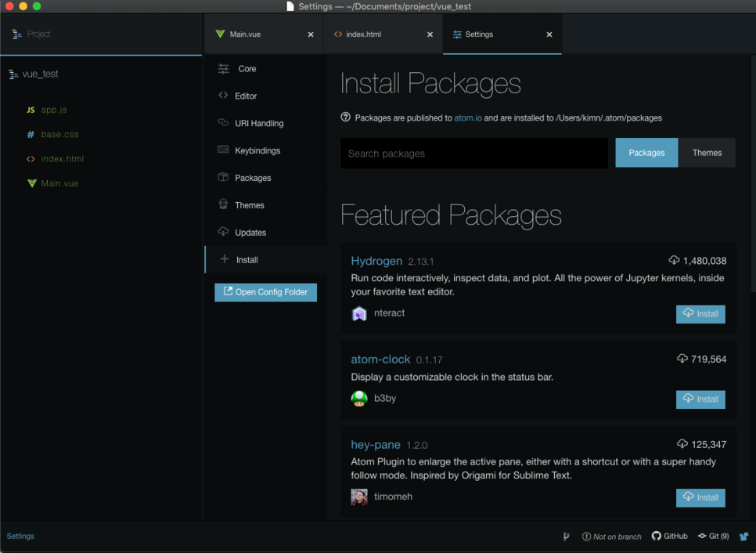
Task: Open the Git (9) panel
Action: coord(714,536)
